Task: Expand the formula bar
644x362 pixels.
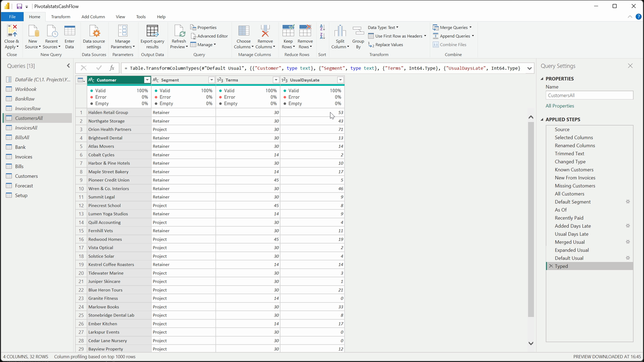Action: point(530,68)
